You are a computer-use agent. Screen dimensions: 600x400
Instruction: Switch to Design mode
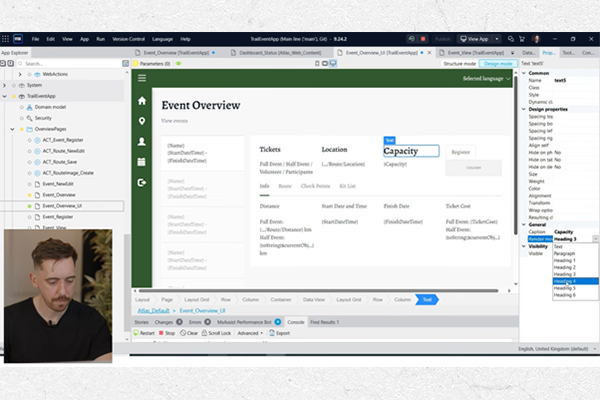(x=498, y=64)
